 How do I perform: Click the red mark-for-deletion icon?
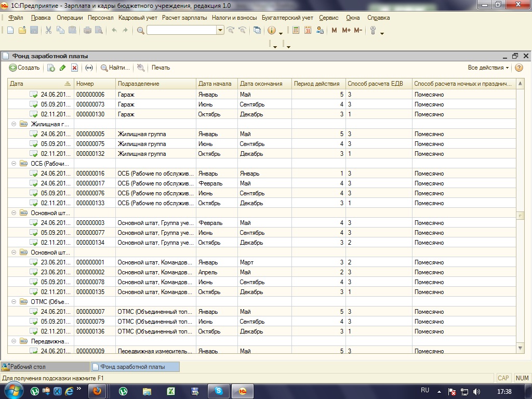click(74, 68)
